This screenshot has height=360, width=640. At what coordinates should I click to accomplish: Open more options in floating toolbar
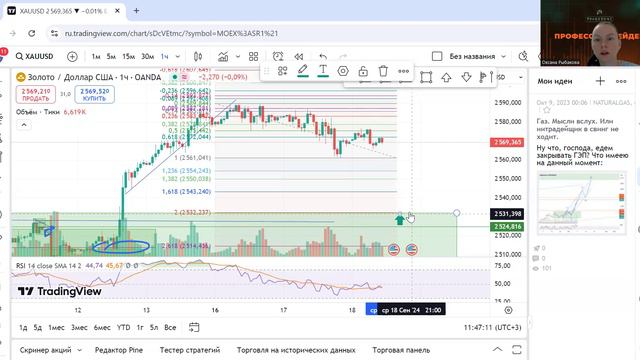[x=403, y=71]
